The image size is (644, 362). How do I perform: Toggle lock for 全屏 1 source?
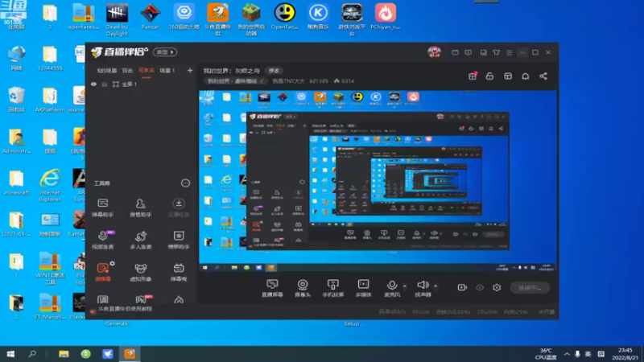coord(105,84)
